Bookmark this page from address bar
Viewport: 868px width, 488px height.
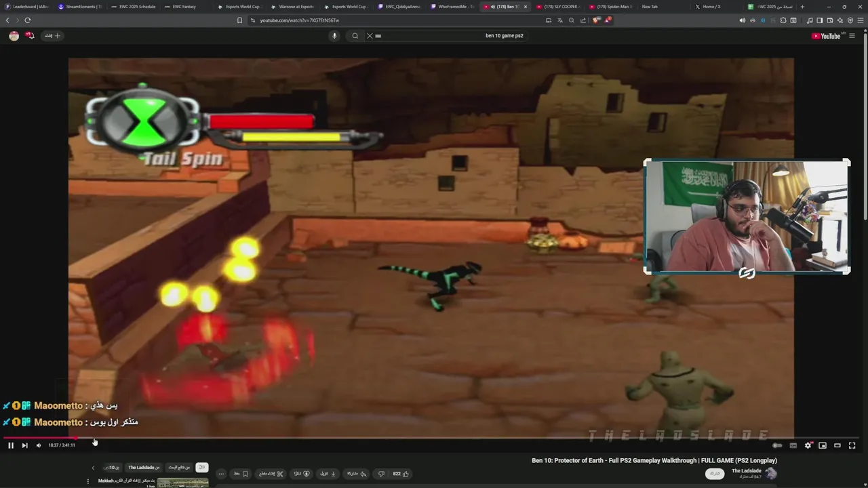click(x=239, y=20)
